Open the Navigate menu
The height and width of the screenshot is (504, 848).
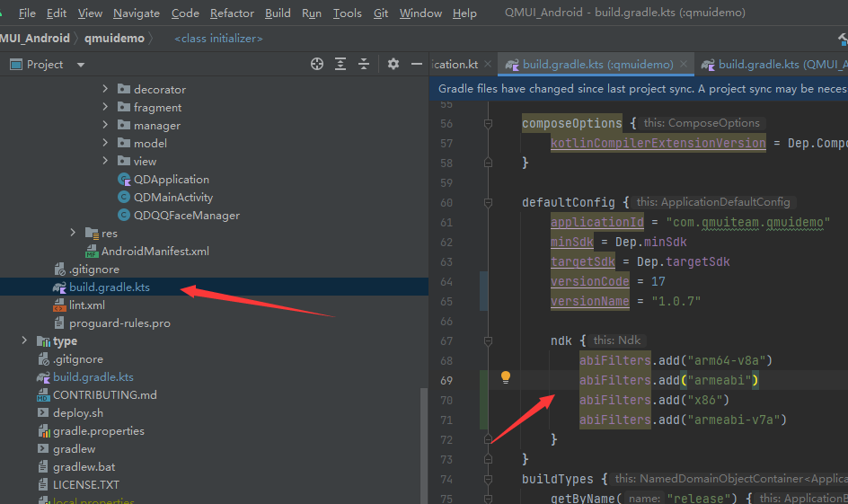(x=137, y=13)
